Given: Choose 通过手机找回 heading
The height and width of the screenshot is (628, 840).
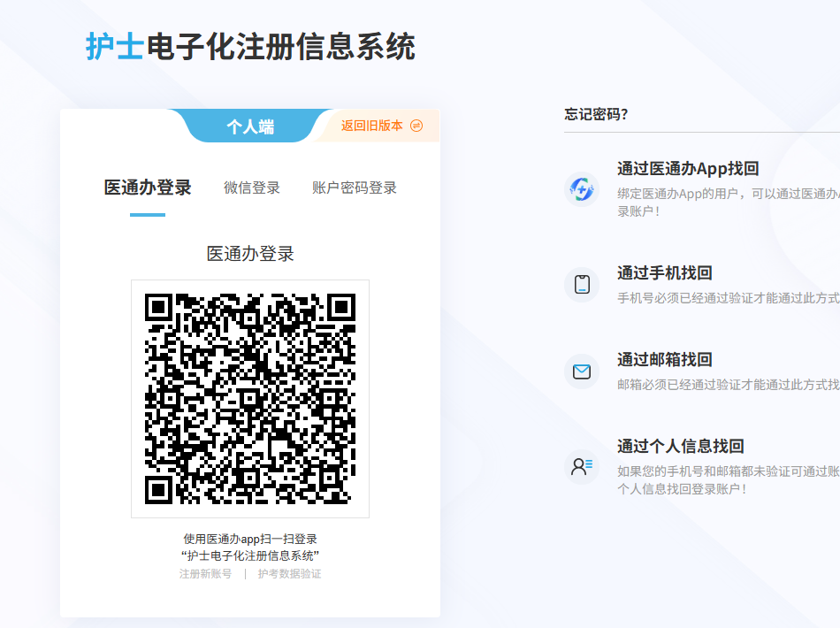Looking at the screenshot, I should (665, 273).
